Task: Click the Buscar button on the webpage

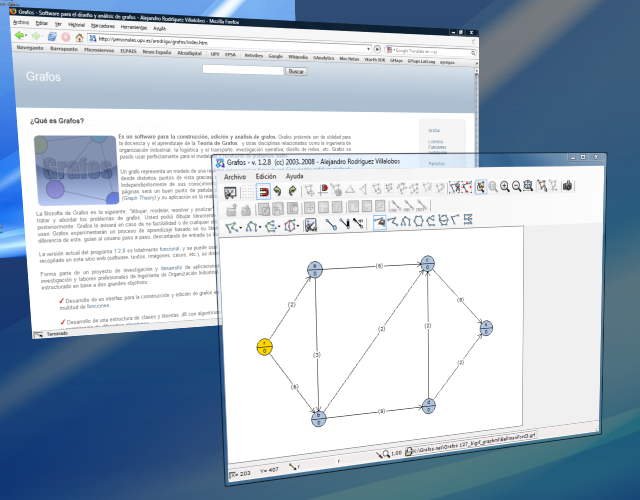Action: coord(297,72)
